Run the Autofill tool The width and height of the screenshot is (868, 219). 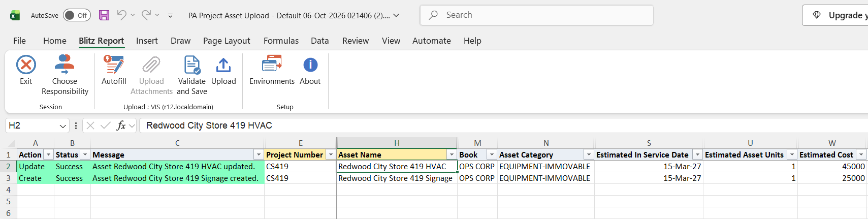[114, 70]
